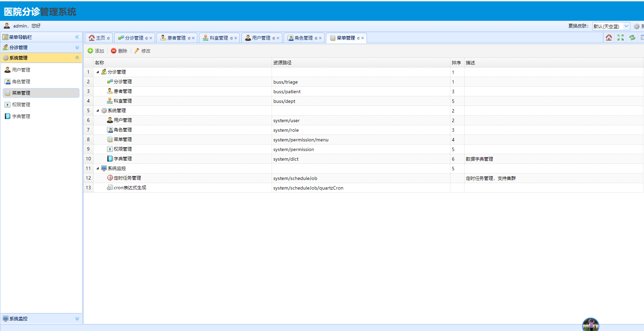Click the refresh icon on 分诊管理 tab
The image size is (644, 331).
point(146,38)
